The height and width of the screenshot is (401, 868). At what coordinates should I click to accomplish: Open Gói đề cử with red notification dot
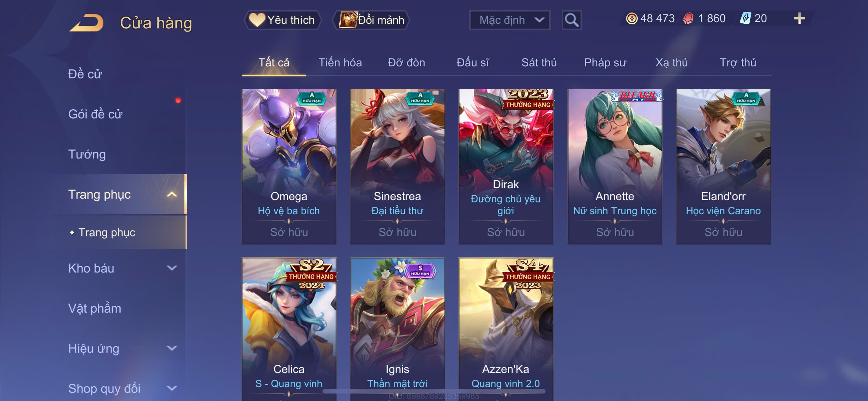95,114
